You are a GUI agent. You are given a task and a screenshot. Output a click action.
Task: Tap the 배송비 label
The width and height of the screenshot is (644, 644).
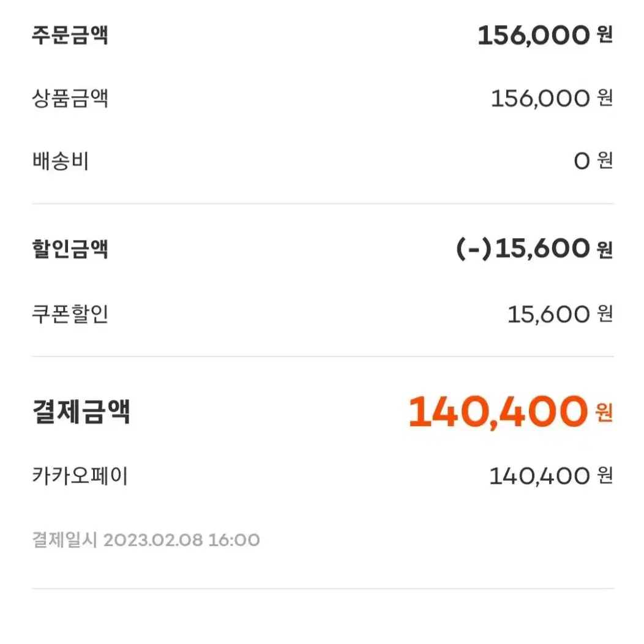click(x=61, y=161)
